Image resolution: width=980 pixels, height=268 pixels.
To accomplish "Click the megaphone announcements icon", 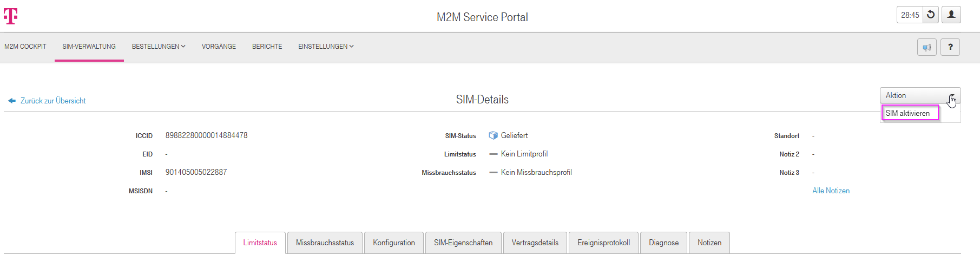I will click(927, 48).
